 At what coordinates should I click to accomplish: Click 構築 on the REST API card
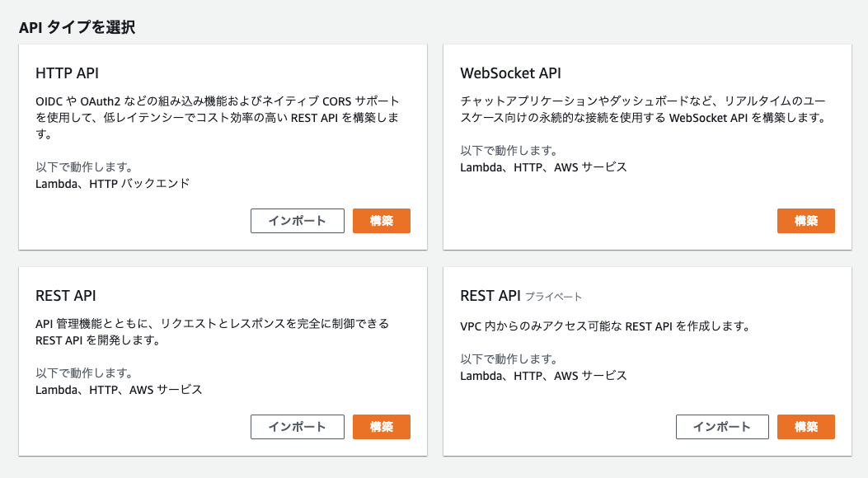[381, 427]
